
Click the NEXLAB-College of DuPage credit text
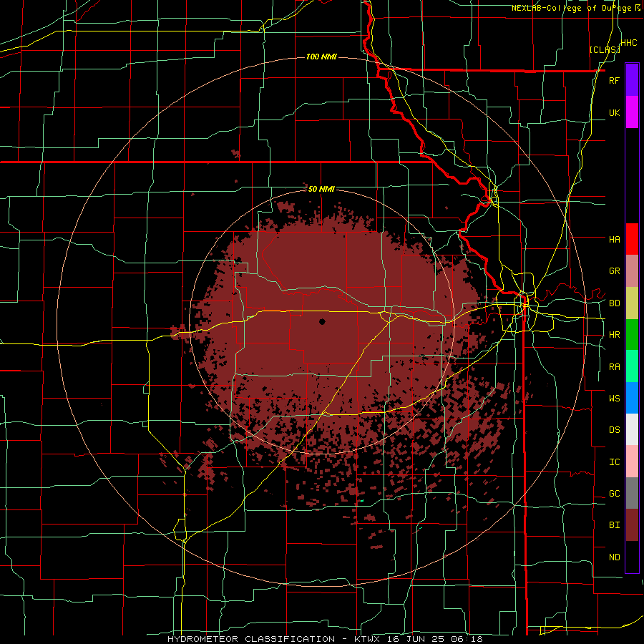click(x=572, y=8)
